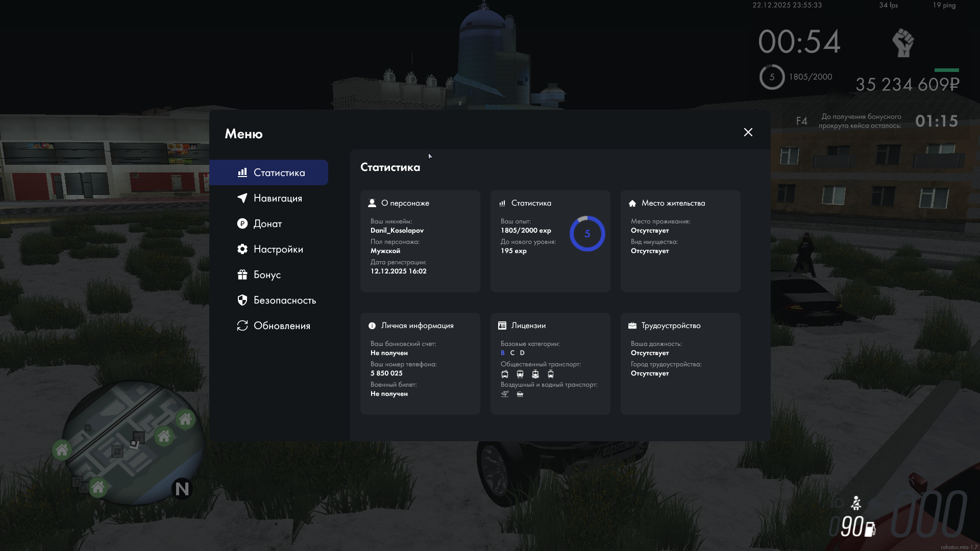Click the ID card icon beside Лицензии
Image resolution: width=980 pixels, height=551 pixels.
(x=502, y=325)
